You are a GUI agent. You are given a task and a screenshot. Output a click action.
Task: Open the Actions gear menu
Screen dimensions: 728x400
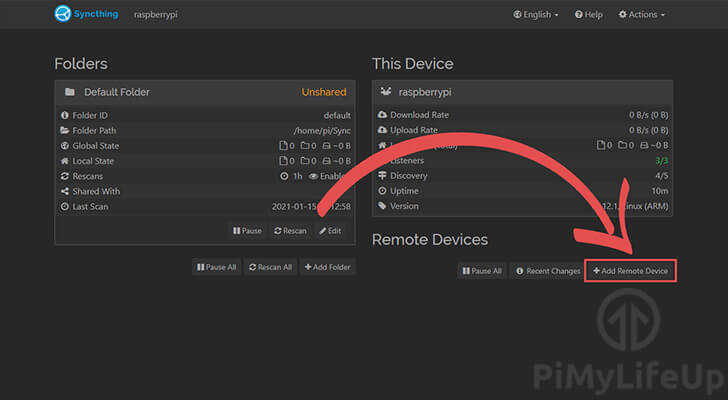642,14
